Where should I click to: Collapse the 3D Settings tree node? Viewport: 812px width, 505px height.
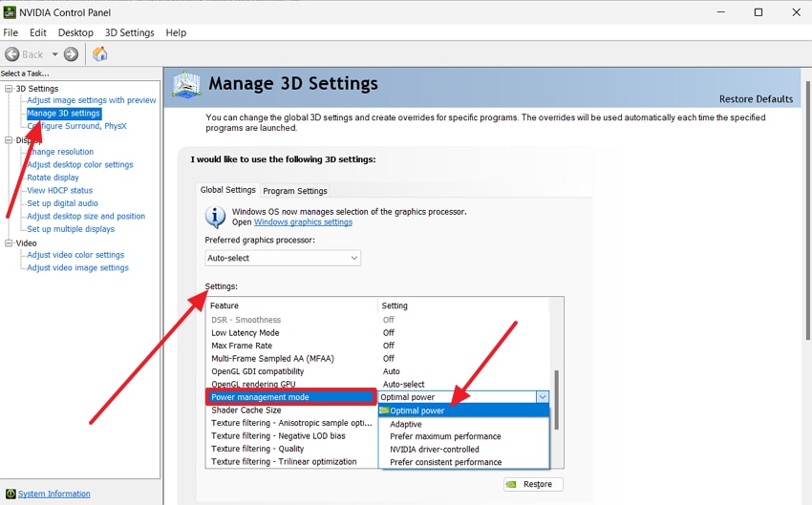[9, 89]
